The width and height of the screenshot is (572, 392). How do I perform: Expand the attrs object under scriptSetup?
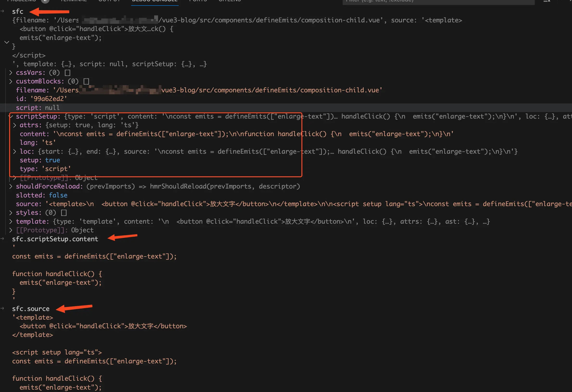coord(15,125)
